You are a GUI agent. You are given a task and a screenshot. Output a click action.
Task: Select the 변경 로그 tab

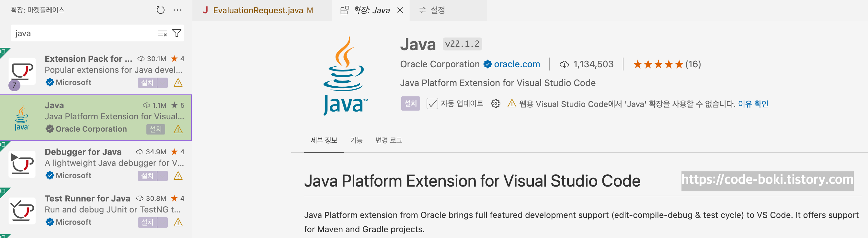pyautogui.click(x=389, y=140)
